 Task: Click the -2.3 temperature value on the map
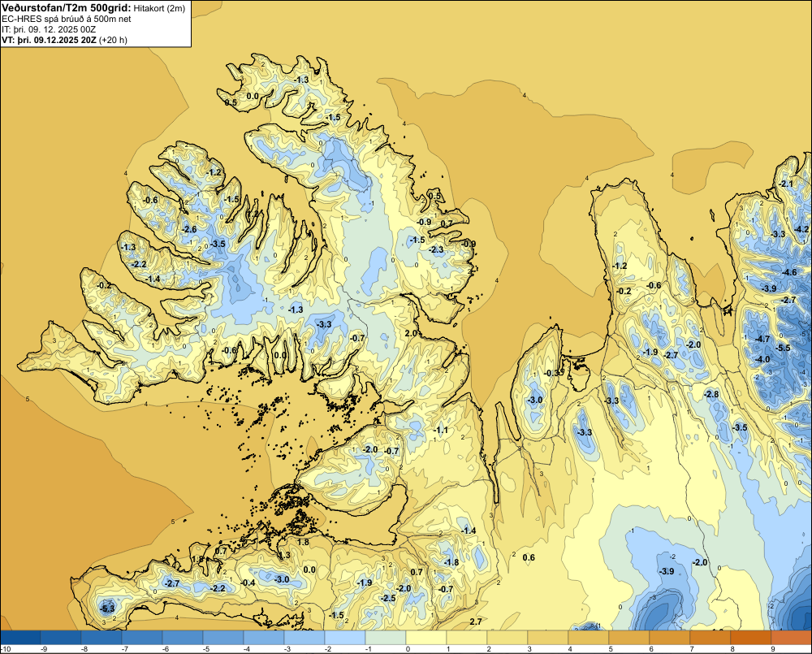point(436,249)
